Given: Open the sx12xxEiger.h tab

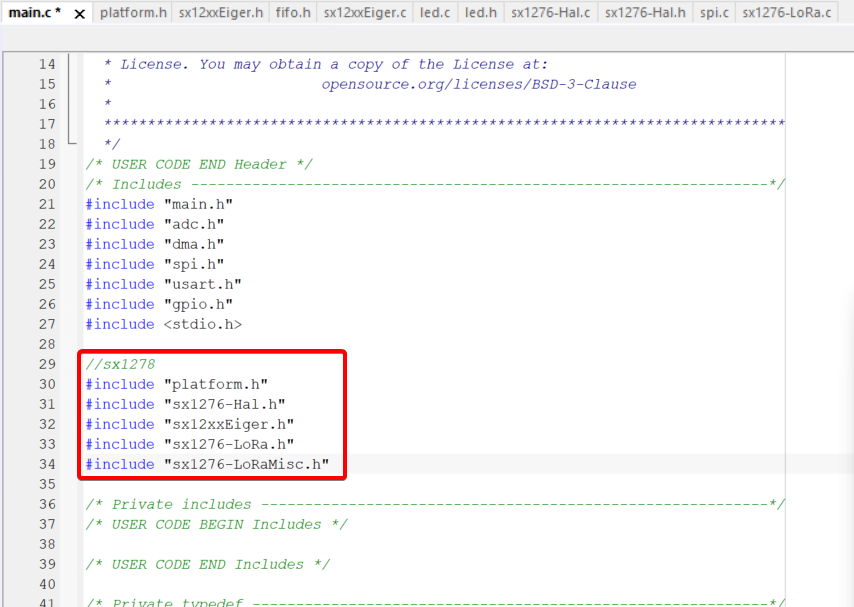Looking at the screenshot, I should tap(221, 13).
